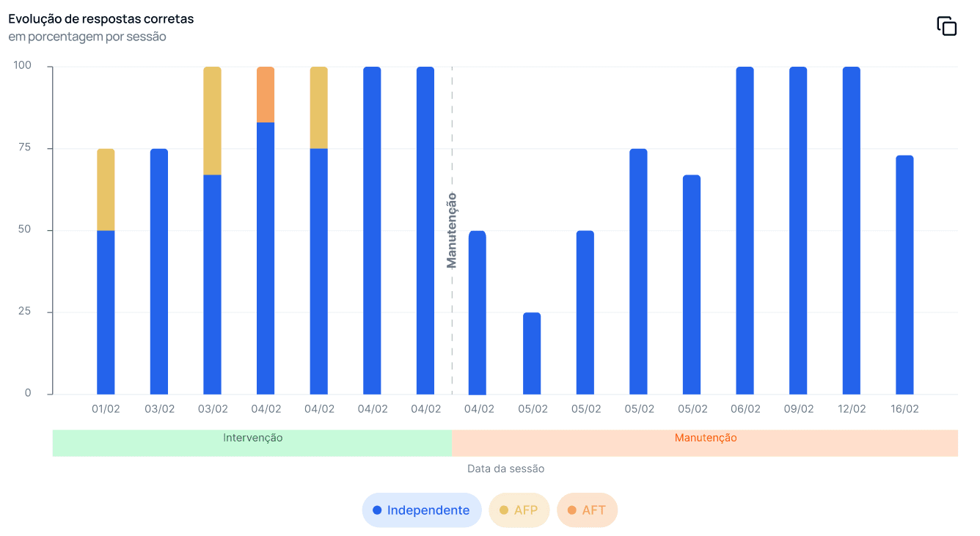
Task: Click the '01/02' axis date label
Action: tap(106, 409)
